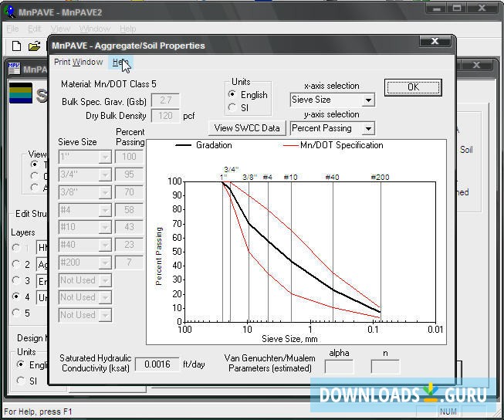The image size is (504, 420).
Task: Click the layered pavement structure icon
Action: 21,93
